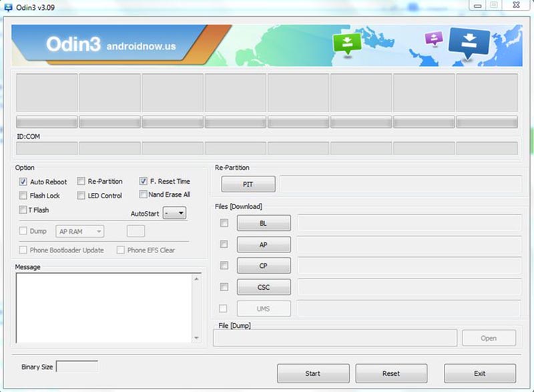534x392 pixels.
Task: Click the Start button
Action: pyautogui.click(x=313, y=373)
